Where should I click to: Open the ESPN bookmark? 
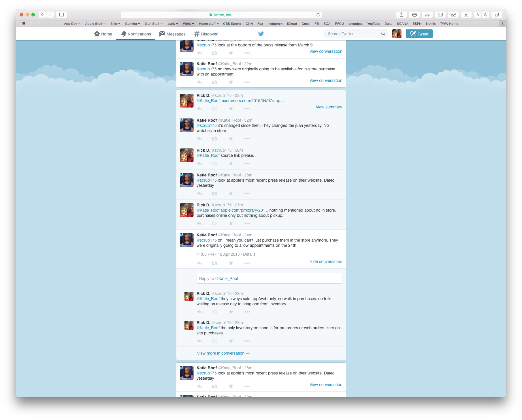click(417, 24)
